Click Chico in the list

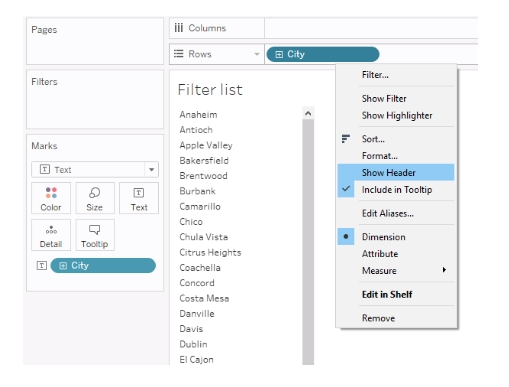(191, 222)
